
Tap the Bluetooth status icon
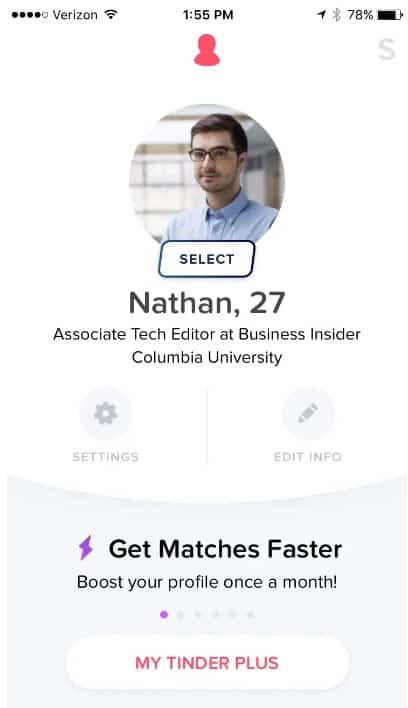(x=336, y=15)
